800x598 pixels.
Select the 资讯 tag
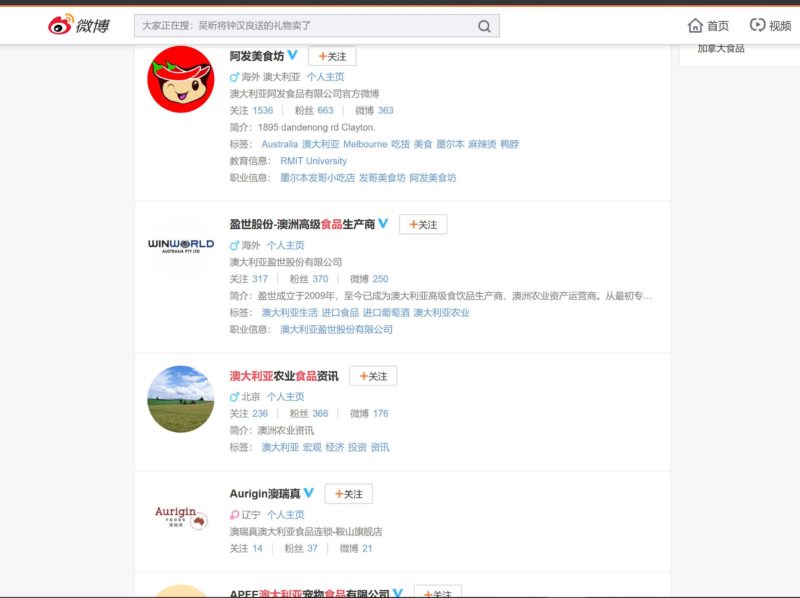[x=380, y=447]
